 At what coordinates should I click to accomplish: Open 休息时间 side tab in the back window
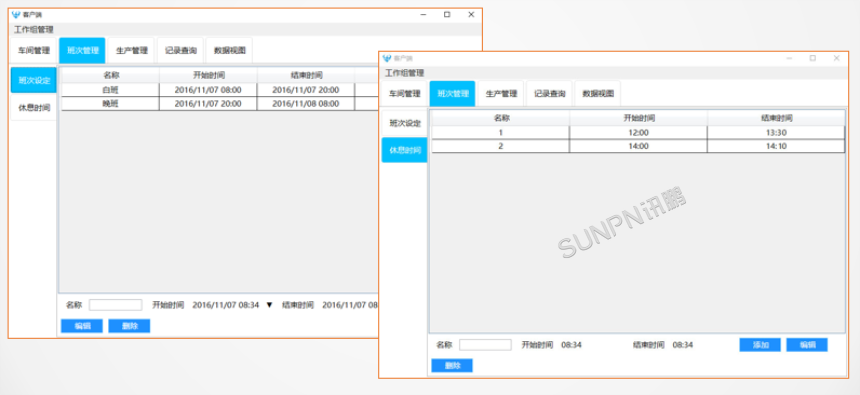point(33,108)
